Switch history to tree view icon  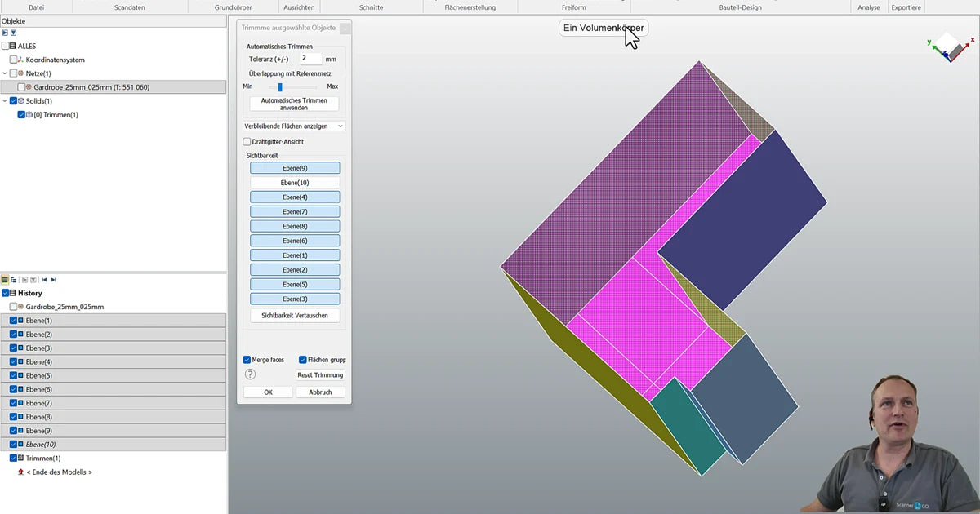[13, 279]
